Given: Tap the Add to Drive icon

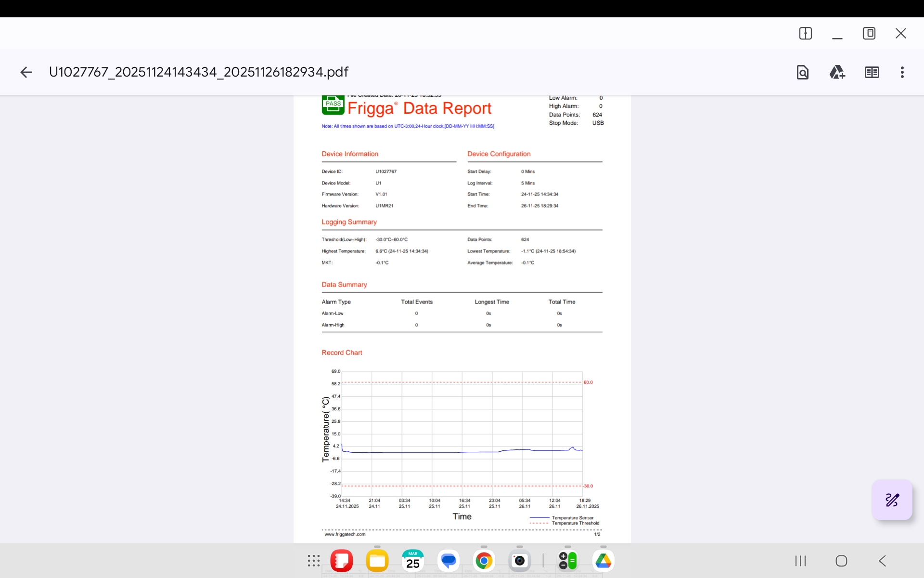Looking at the screenshot, I should 837,72.
